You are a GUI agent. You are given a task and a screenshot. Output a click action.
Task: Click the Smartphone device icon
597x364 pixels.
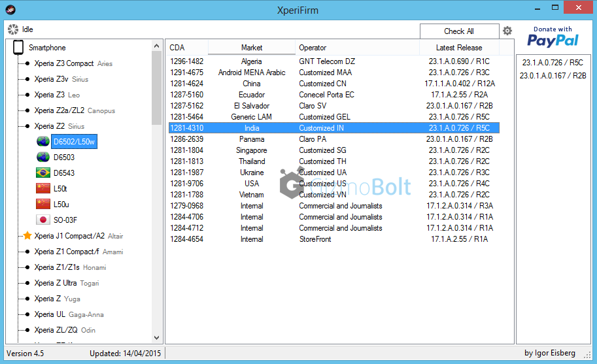tap(18, 48)
